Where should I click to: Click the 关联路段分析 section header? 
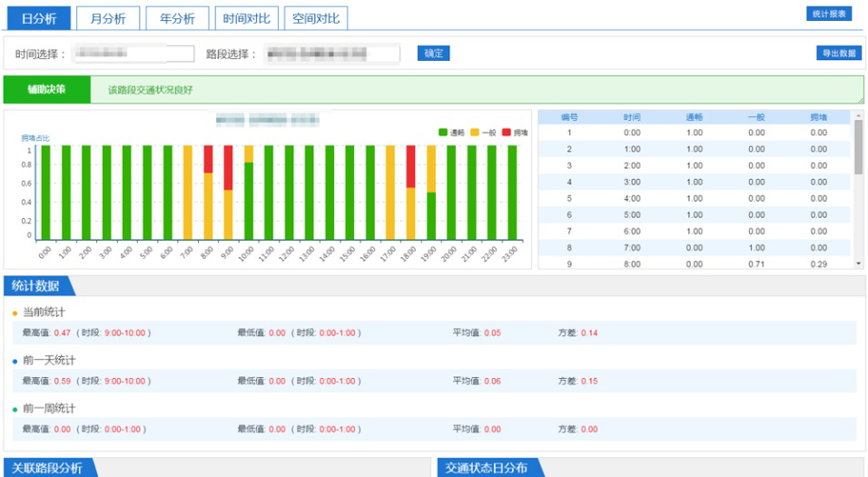[x=47, y=468]
